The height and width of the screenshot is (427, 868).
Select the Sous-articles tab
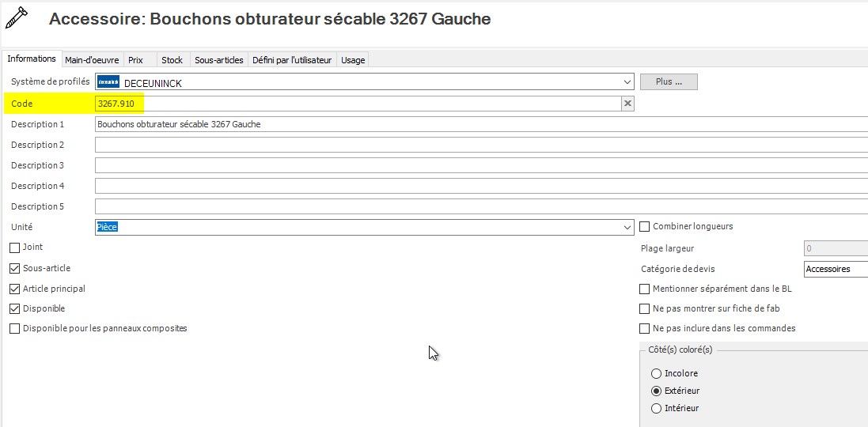219,60
